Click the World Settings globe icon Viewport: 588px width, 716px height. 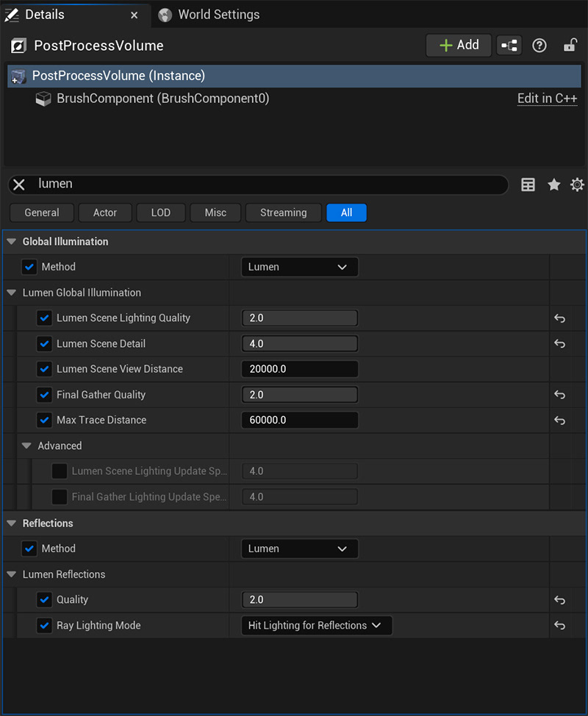click(165, 15)
